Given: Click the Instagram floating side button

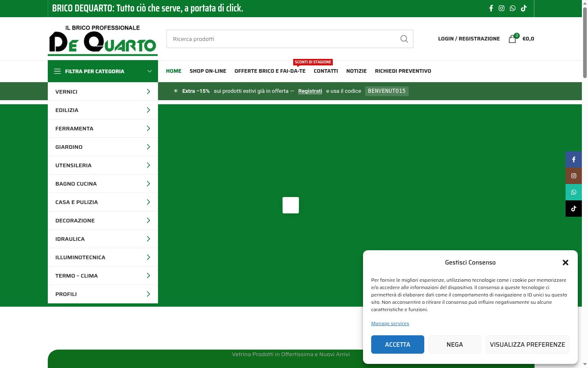Looking at the screenshot, I should tap(574, 176).
